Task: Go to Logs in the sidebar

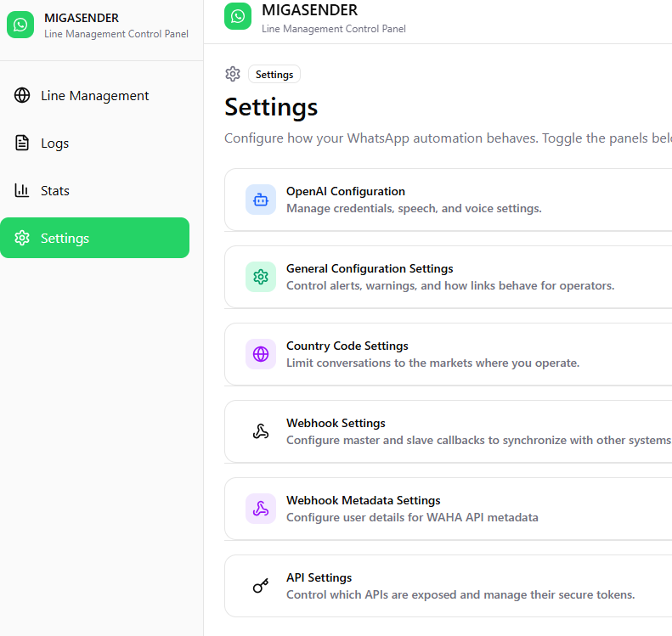Action: tap(54, 144)
